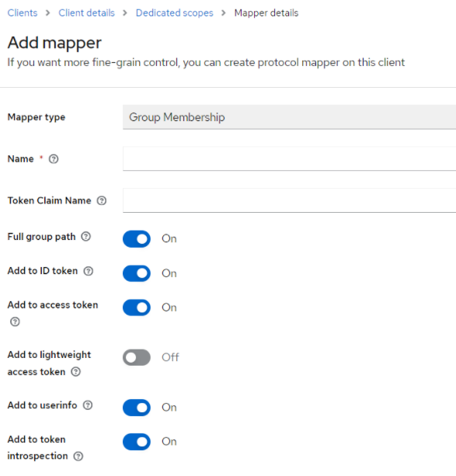This screenshot has height=476, width=456.
Task: Disable the Full group path switch
Action: click(137, 239)
